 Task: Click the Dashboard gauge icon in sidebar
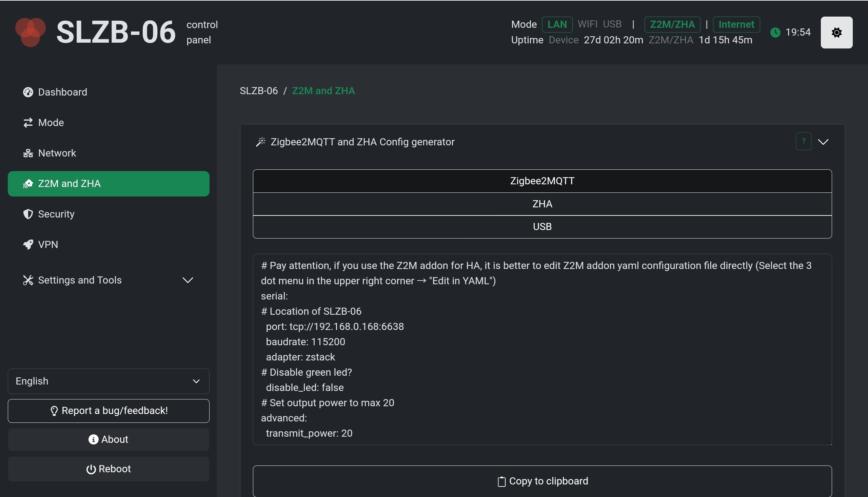point(28,92)
